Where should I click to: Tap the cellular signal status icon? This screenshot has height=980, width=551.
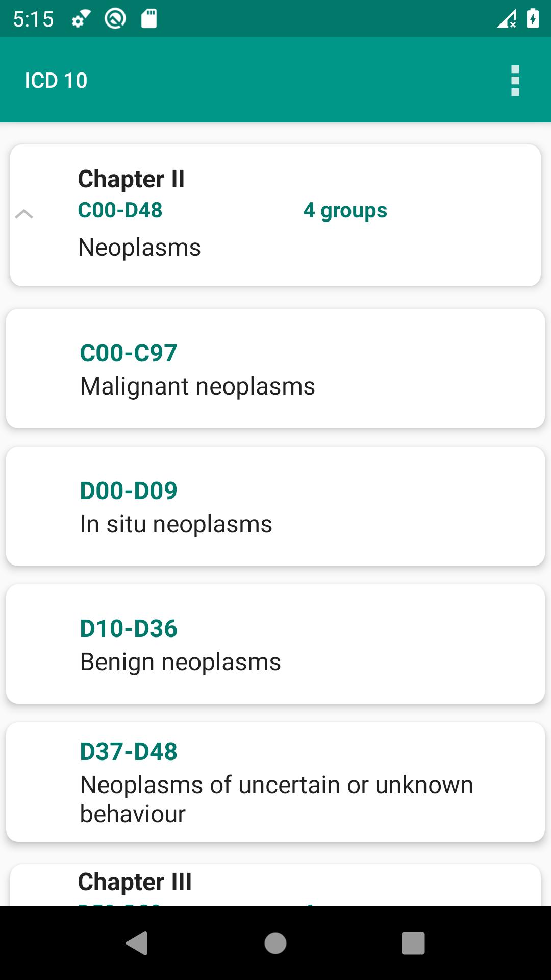pyautogui.click(x=506, y=19)
